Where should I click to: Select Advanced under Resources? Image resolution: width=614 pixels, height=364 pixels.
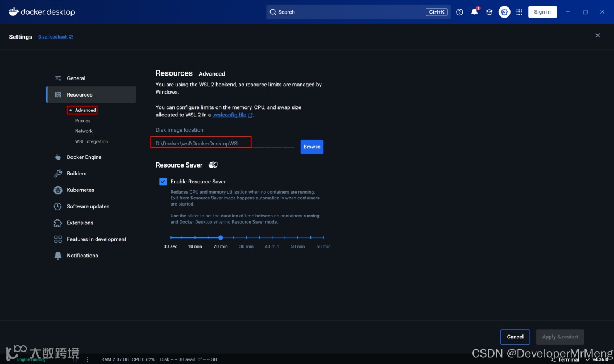[x=85, y=110]
